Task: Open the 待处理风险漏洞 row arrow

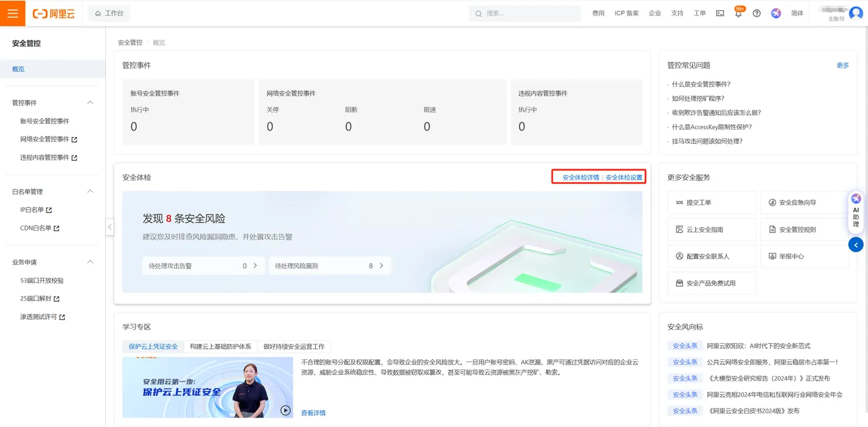Action: coord(381,266)
